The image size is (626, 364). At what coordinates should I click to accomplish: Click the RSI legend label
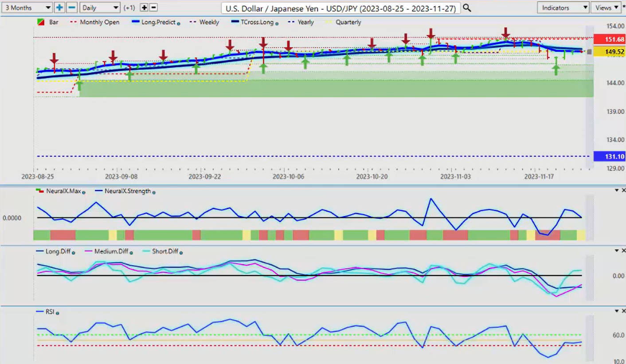50,312
